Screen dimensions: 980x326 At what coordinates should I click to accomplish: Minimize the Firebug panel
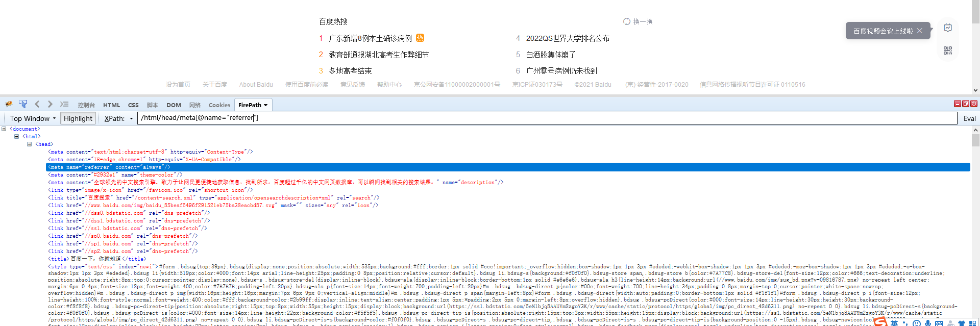tap(958, 104)
